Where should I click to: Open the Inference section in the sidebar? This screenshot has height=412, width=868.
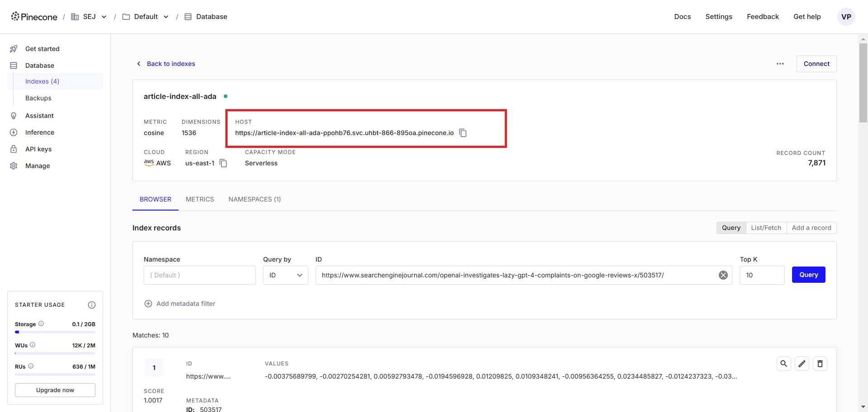(40, 132)
